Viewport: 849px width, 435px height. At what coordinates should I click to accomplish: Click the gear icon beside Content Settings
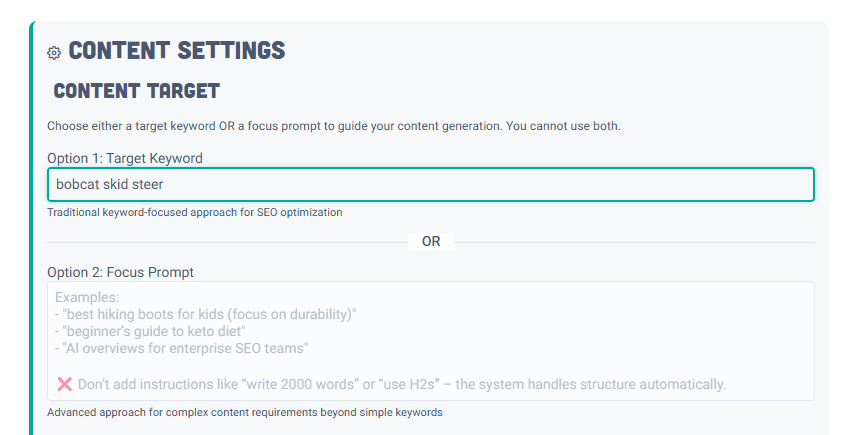coord(54,52)
